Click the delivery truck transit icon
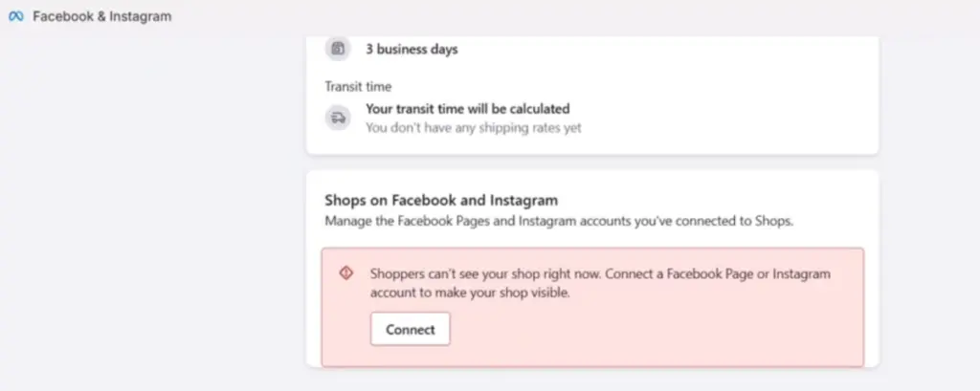This screenshot has width=980, height=391. (x=337, y=118)
